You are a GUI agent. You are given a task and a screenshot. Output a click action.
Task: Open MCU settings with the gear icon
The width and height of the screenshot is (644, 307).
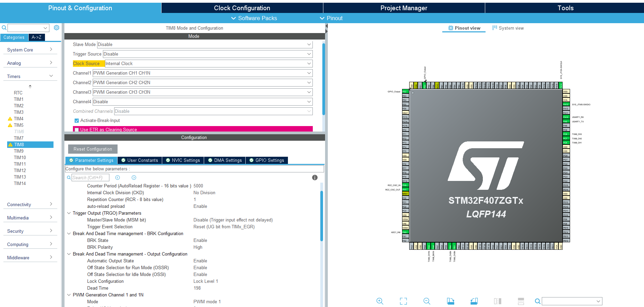(57, 28)
